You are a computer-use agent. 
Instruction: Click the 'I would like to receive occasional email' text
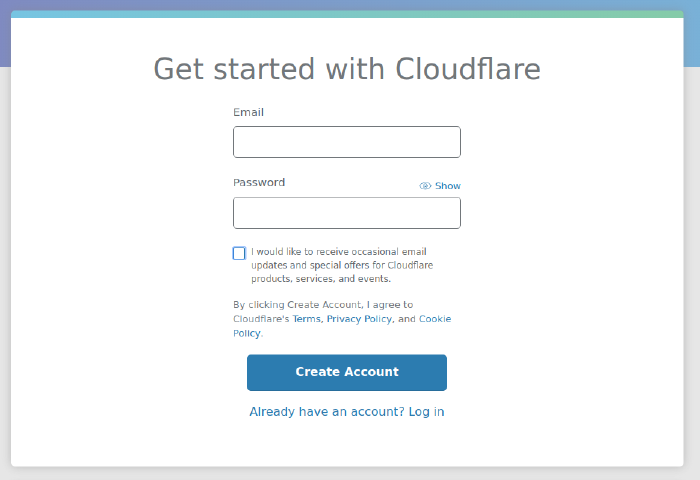[x=339, y=252]
